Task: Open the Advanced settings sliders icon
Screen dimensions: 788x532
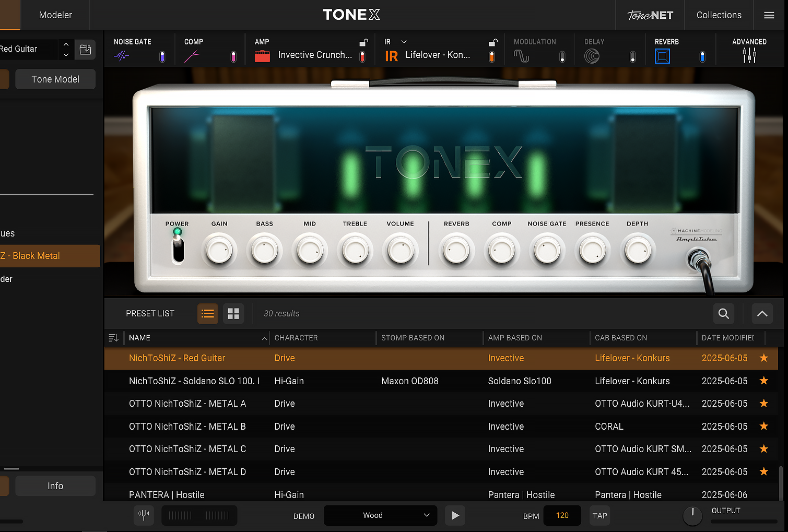Action: click(749, 55)
